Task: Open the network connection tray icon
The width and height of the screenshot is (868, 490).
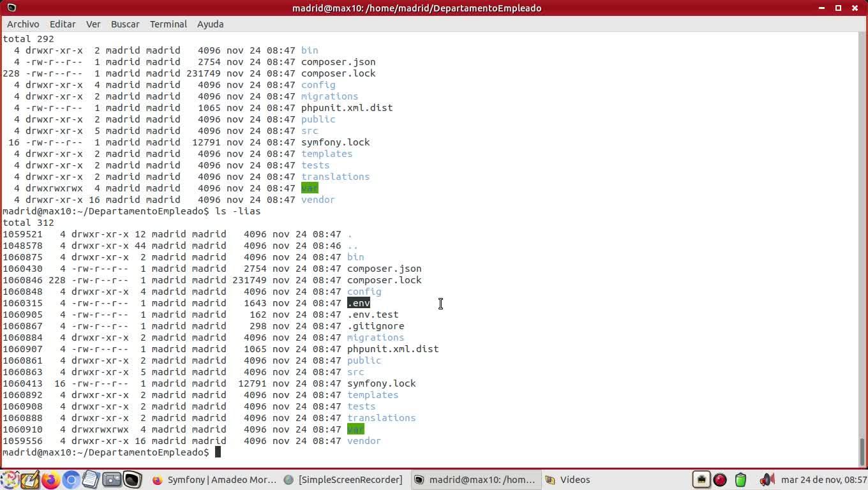Action: pyautogui.click(x=701, y=480)
